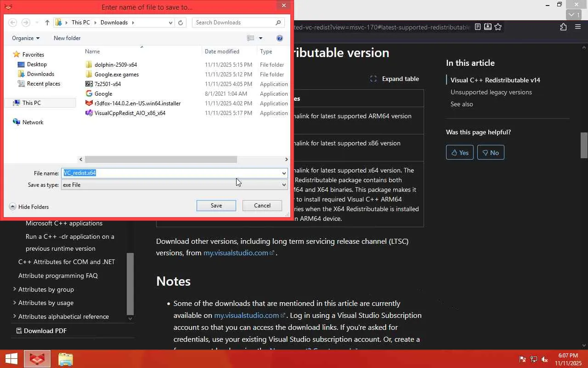Image resolution: width=588 pixels, height=368 pixels.
Task: Click the Downloads breadcrumb in address bar
Action: (x=114, y=23)
